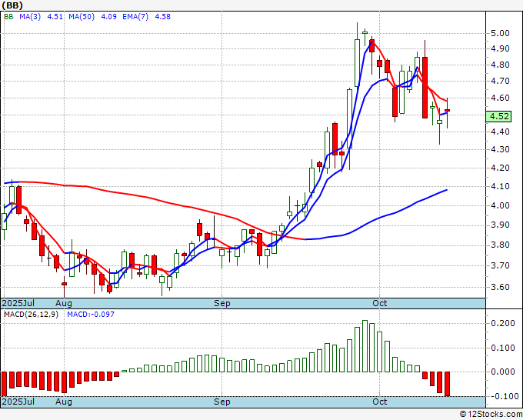Click the MA(50) legend label
This screenshot has height=420, width=523.
tap(82, 17)
